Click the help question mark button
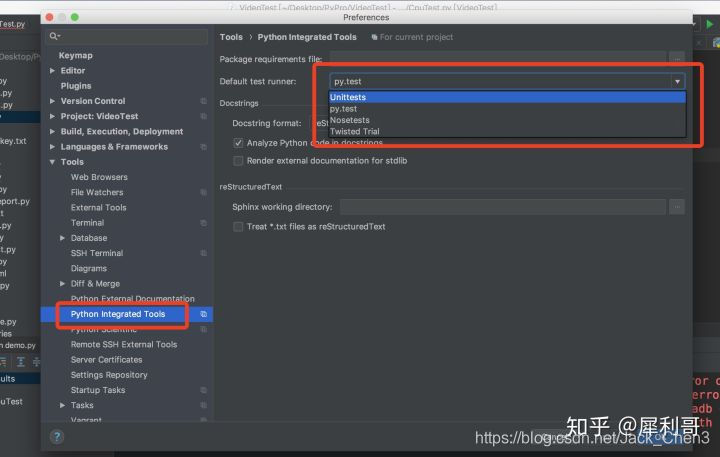The height and width of the screenshot is (457, 720). [x=57, y=437]
